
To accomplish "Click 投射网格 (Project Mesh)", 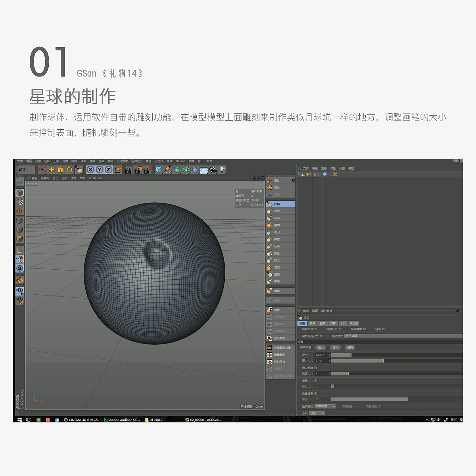I will (x=281, y=362).
